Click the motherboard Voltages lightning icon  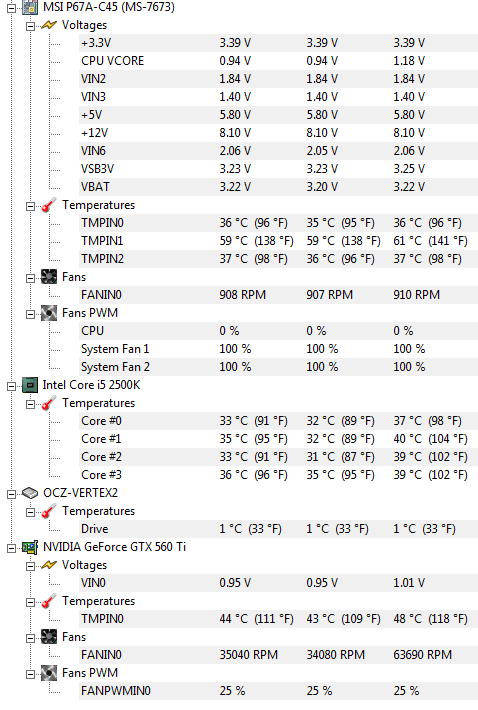[x=48, y=25]
